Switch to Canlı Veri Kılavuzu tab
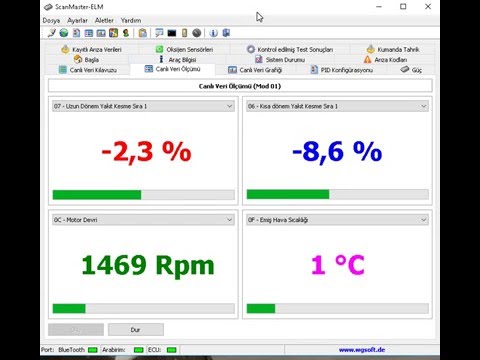This screenshot has height=360, width=480. tap(88, 70)
